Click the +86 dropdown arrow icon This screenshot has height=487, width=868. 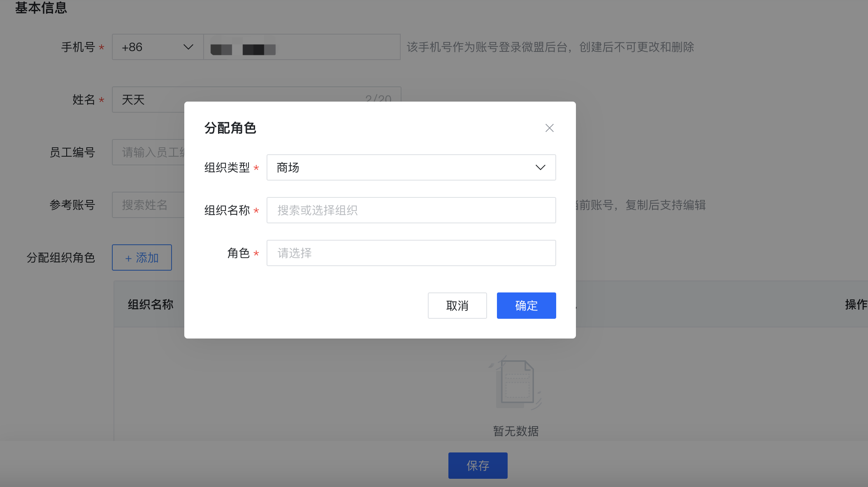[188, 47]
